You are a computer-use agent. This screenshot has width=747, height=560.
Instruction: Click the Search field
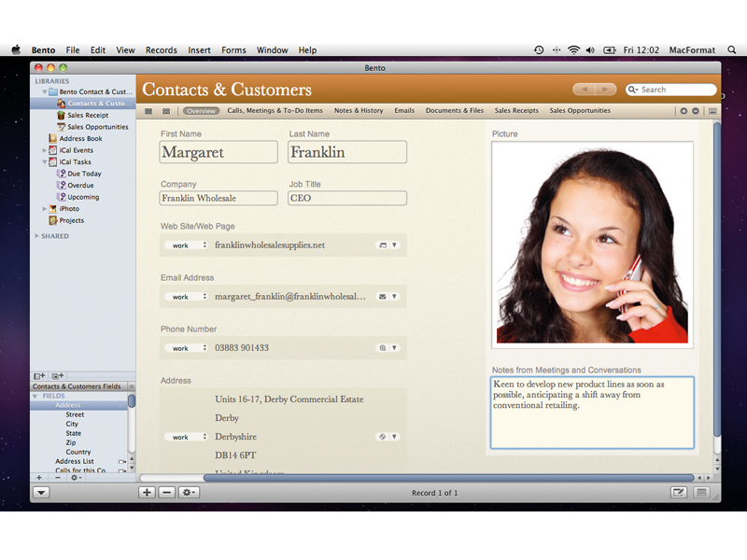tap(670, 90)
